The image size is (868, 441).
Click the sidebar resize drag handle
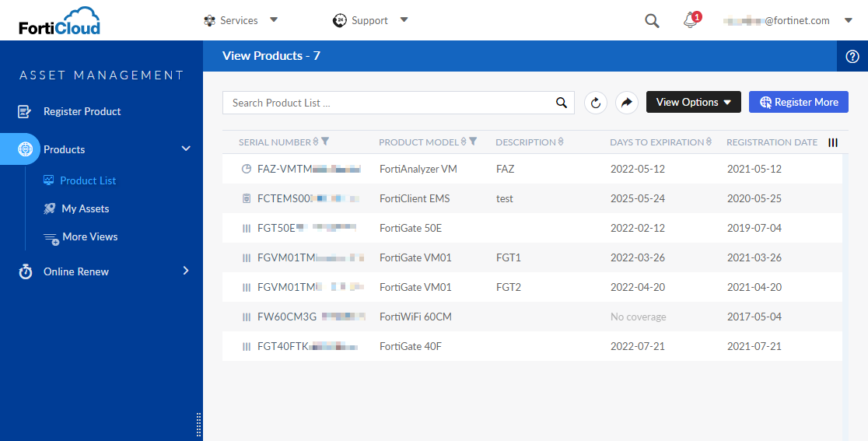[199, 425]
